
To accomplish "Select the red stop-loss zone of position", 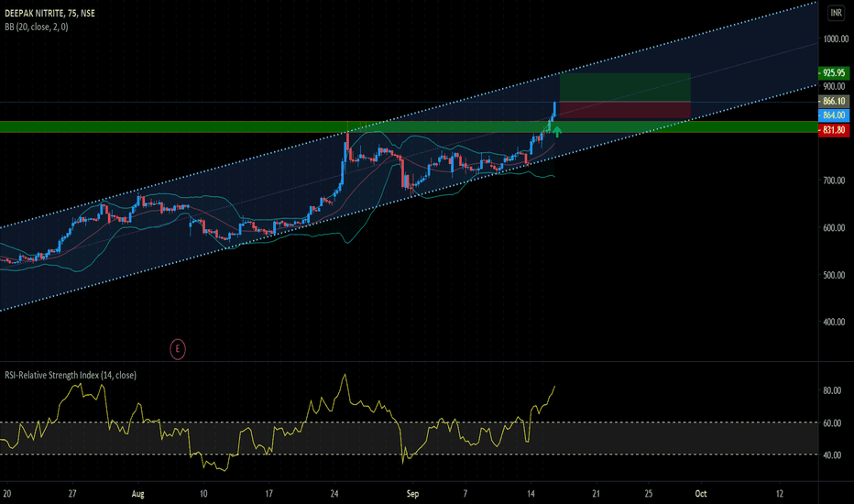I will click(625, 110).
